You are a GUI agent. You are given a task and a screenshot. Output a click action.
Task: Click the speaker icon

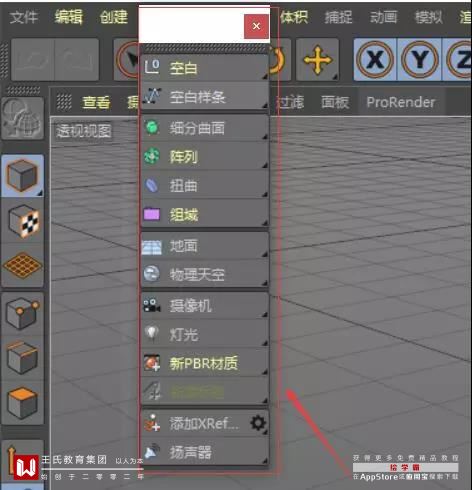pos(152,451)
